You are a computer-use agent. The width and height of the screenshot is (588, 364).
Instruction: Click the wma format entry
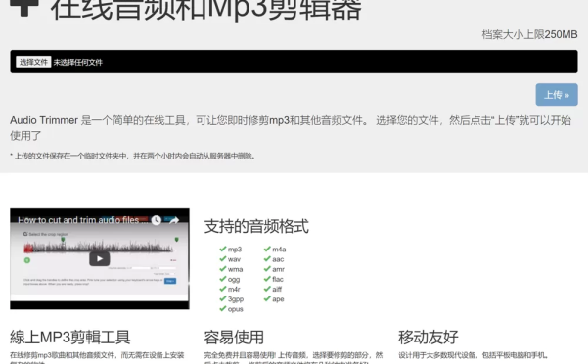(x=235, y=269)
